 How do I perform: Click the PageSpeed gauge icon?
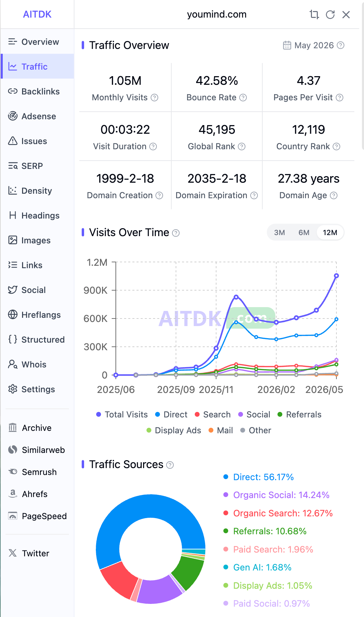[x=13, y=516]
